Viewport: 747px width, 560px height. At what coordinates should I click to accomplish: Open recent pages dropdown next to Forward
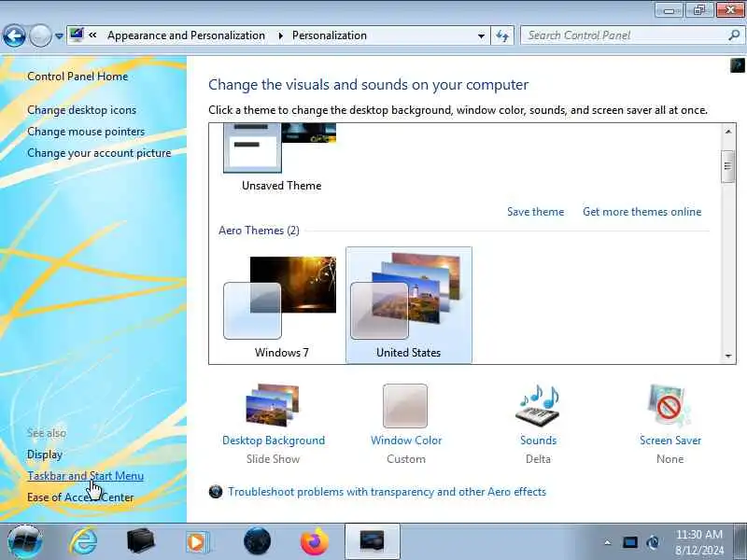59,35
